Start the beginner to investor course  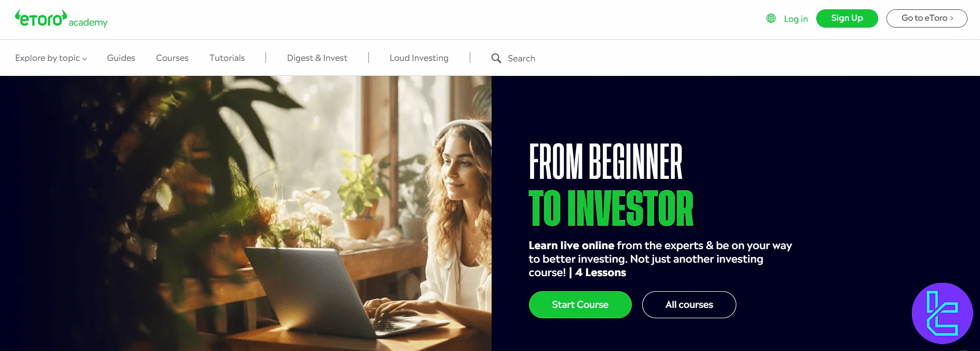[580, 305]
